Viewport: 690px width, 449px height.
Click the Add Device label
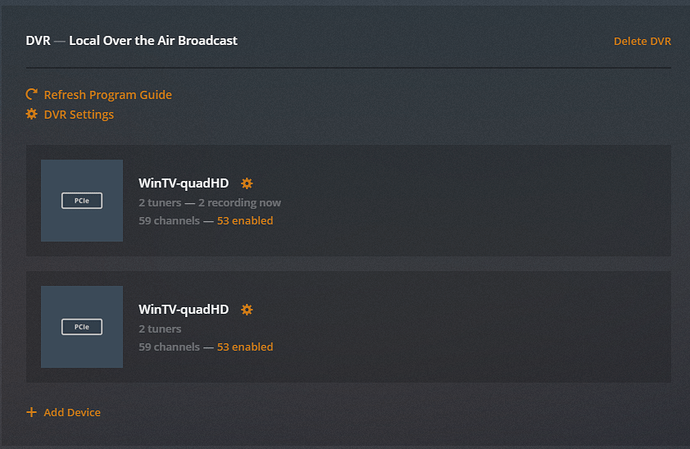coord(72,412)
